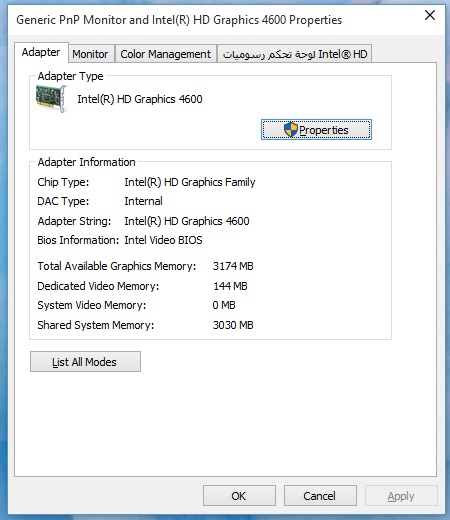Click the '0 MB' system video memory value

[x=224, y=305]
